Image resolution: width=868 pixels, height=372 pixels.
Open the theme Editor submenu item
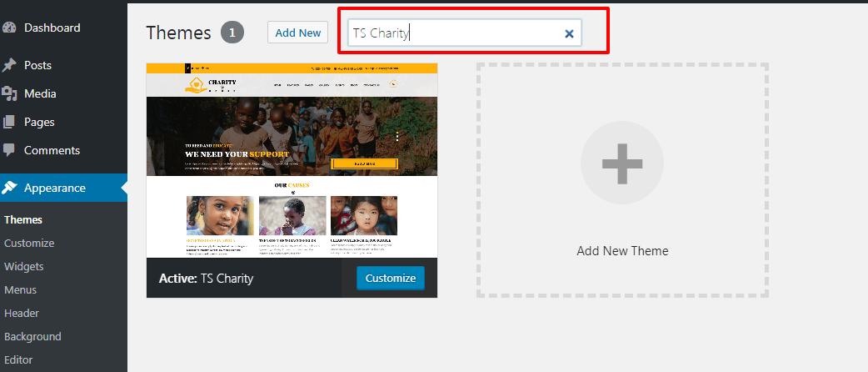point(20,360)
